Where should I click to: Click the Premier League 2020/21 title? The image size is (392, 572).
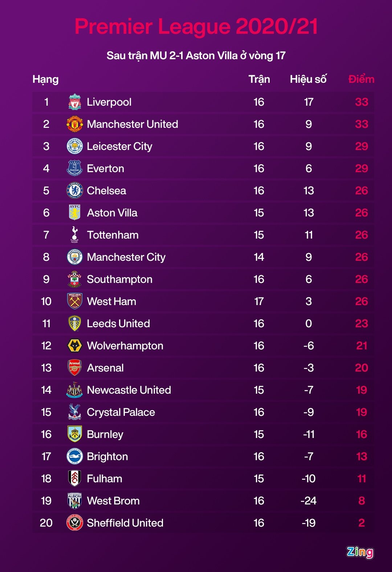[196, 27]
